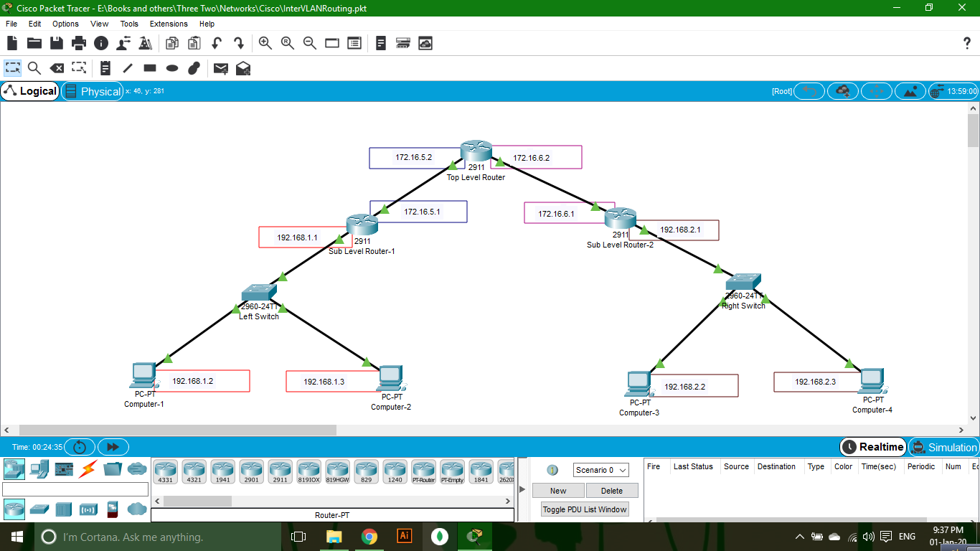980x551 pixels.
Task: Click the 172.16.5.2 label
Action: (x=414, y=157)
